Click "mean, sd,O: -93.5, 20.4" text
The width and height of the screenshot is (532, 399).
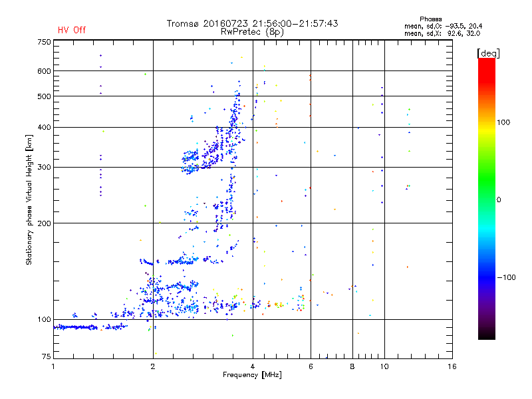pos(443,26)
